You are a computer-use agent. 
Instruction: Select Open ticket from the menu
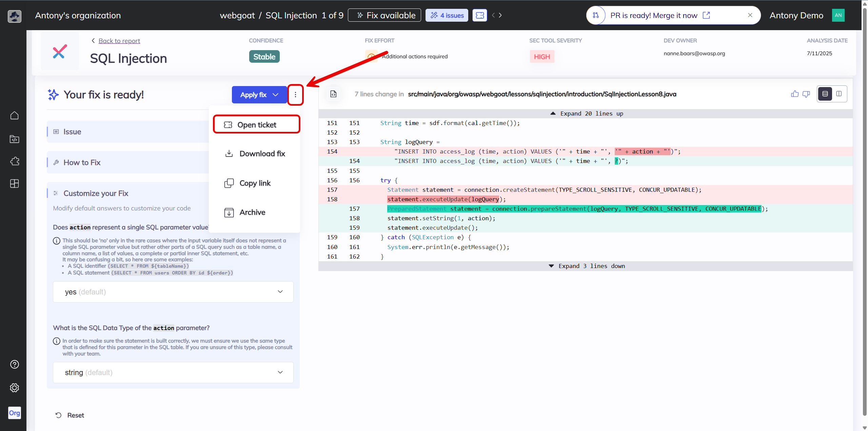pyautogui.click(x=256, y=125)
